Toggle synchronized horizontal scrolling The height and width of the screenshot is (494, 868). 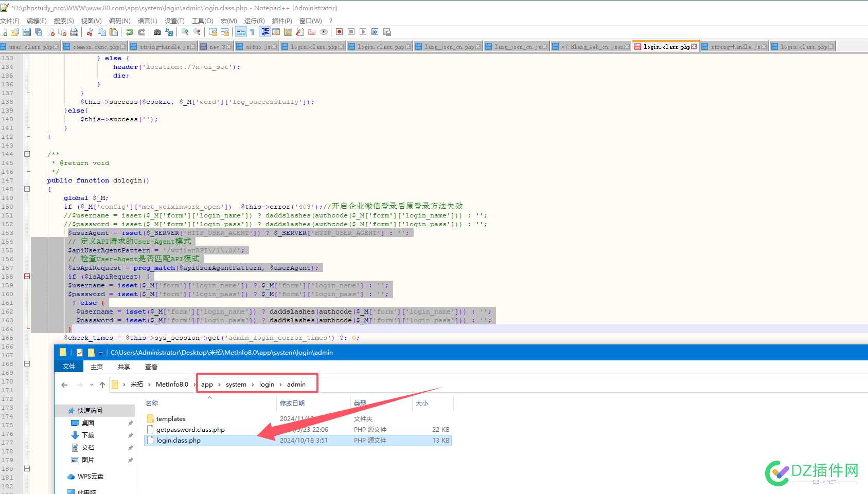point(224,32)
